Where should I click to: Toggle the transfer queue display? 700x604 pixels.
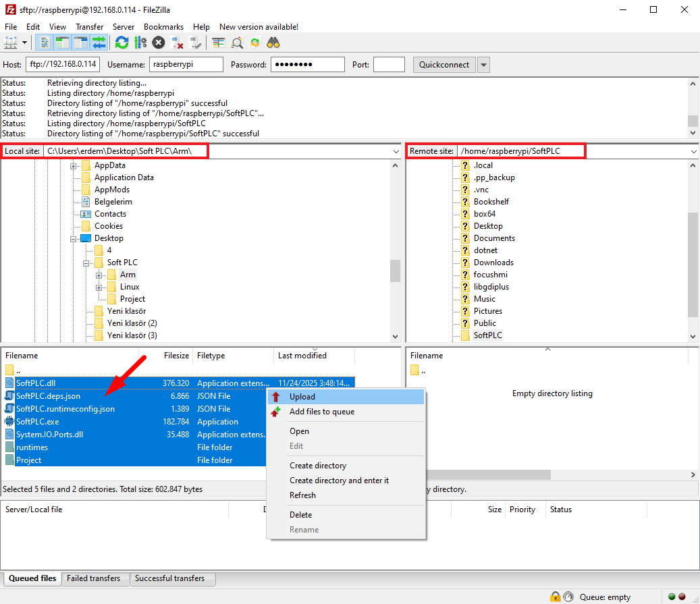pos(99,43)
